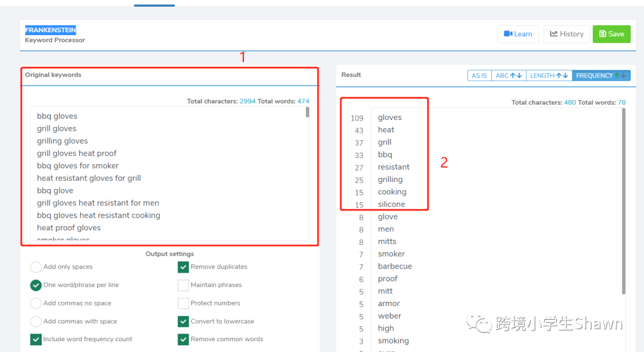The height and width of the screenshot is (352, 644).
Task: Click the 'bbq gloves for smoker' line
Action: click(x=78, y=165)
